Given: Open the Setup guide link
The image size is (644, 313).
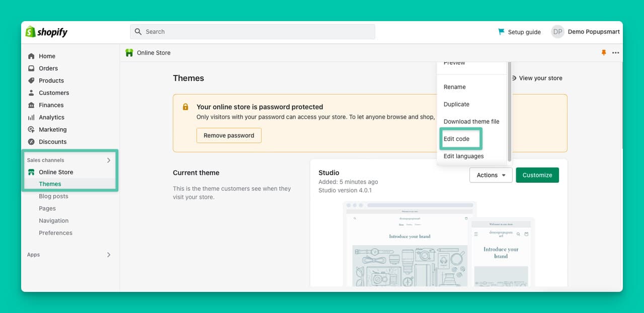Looking at the screenshot, I should [x=524, y=32].
